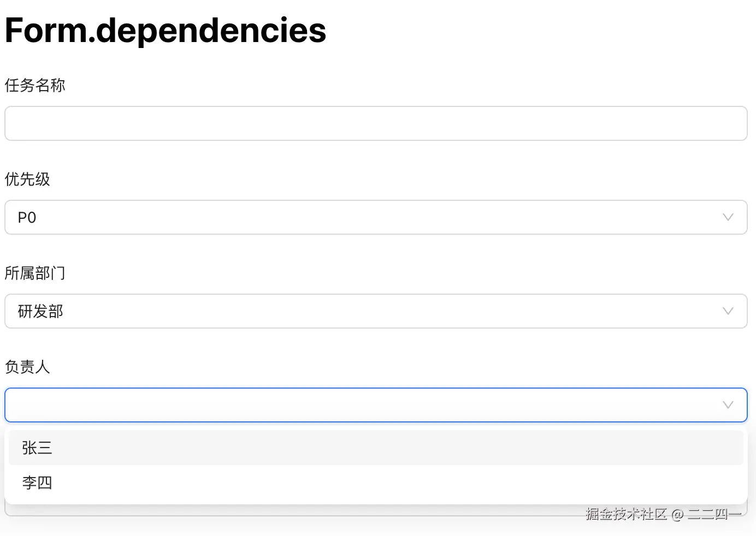This screenshot has width=756, height=536.
Task: Collapse 负责人 list using its chevron arrow
Action: pos(728,405)
